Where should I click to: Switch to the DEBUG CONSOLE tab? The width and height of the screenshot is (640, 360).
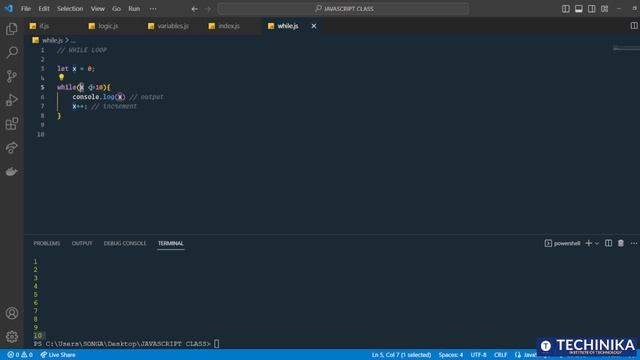click(x=124, y=243)
